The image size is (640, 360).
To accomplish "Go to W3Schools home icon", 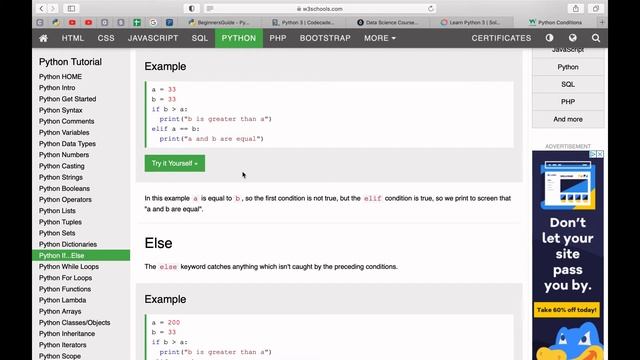I will pos(43,38).
